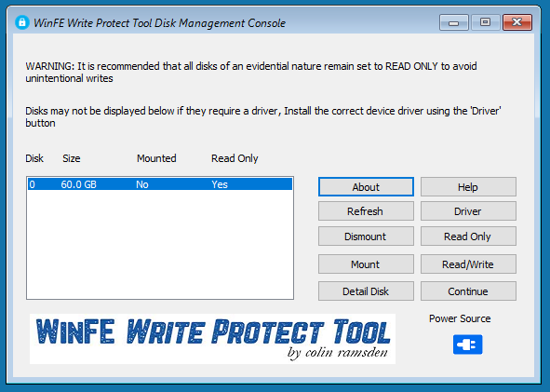
Task: Set the selected disk to Read Only
Action: 468,237
